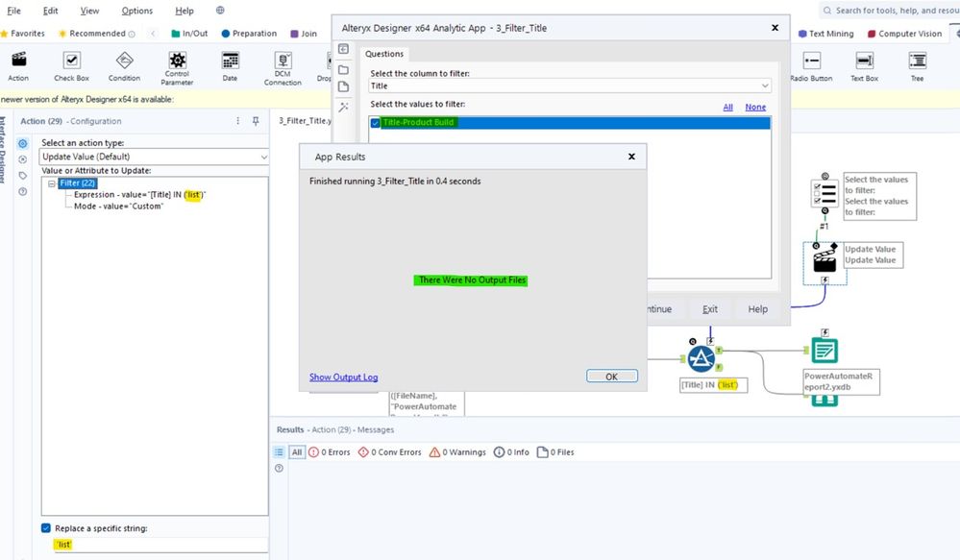The image size is (960, 560).
Task: Click the save document icon in Analytic App dialog
Action: 343,86
